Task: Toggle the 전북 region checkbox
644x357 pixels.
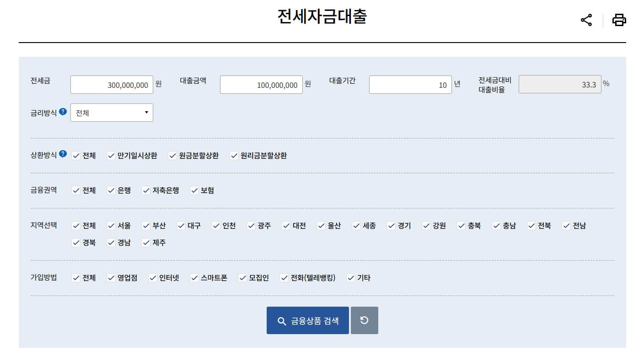Action: [531, 226]
